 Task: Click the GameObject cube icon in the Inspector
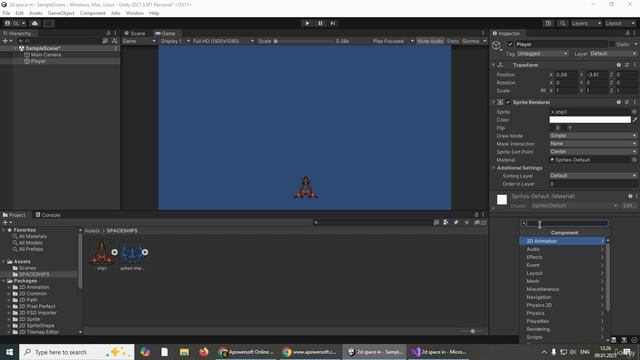[x=496, y=45]
